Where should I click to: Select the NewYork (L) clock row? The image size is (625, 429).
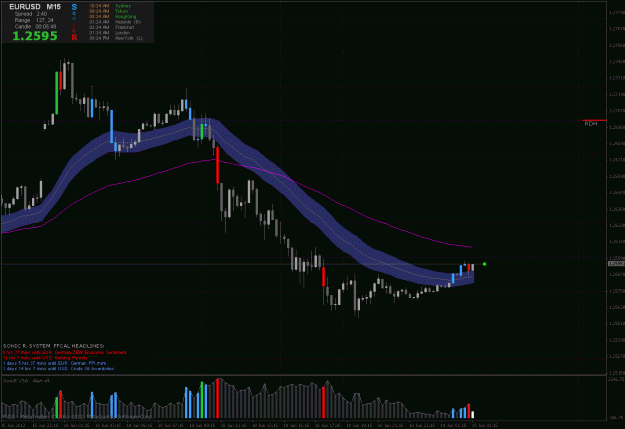[116, 38]
